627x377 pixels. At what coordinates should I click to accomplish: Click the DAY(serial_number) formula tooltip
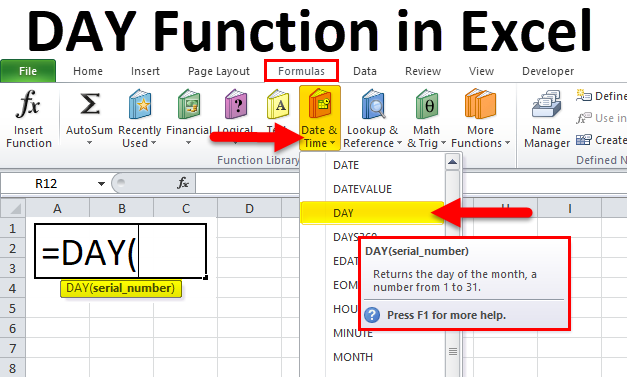[121, 288]
